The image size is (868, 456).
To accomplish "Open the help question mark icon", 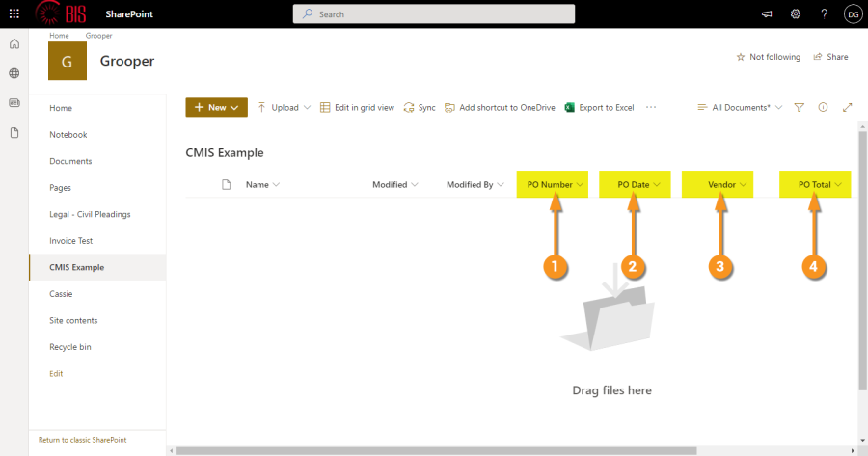I will pyautogui.click(x=824, y=14).
